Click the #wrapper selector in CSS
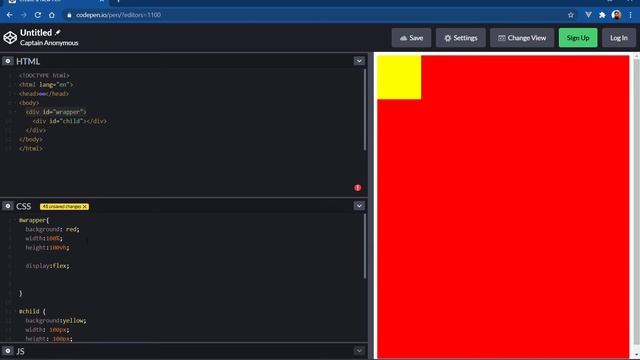Viewport: 640px width, 360px height. 33,220
